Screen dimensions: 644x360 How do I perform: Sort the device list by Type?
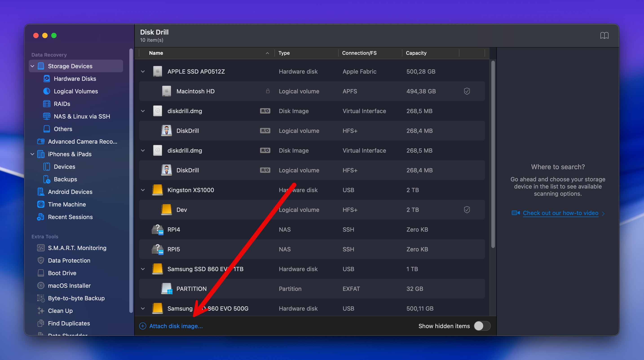[284, 53]
